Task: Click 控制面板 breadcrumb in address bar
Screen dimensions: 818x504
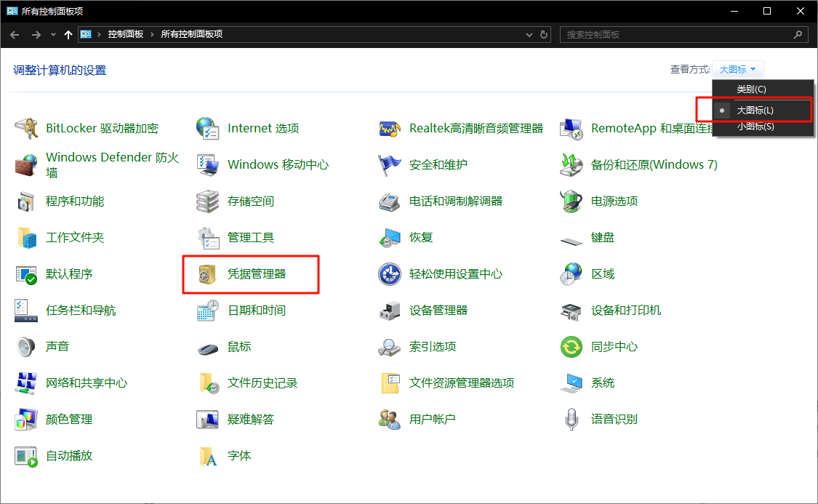Action: 126,34
